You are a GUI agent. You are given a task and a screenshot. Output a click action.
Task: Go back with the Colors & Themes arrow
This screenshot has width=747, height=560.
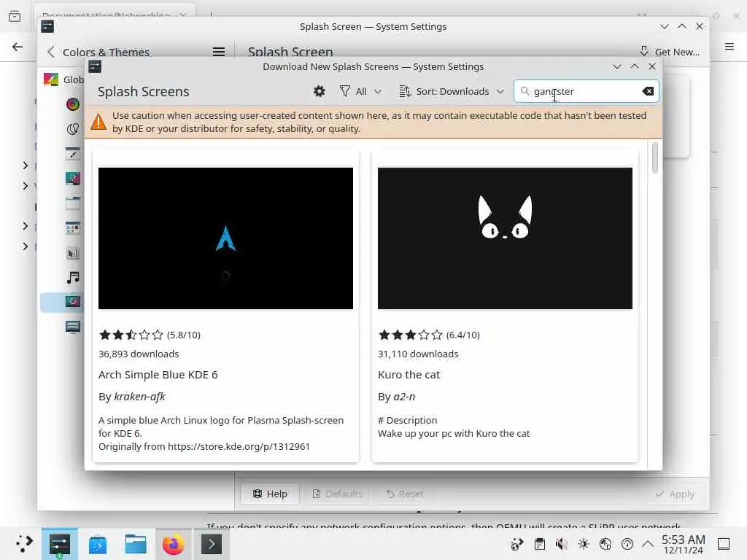[x=51, y=52]
